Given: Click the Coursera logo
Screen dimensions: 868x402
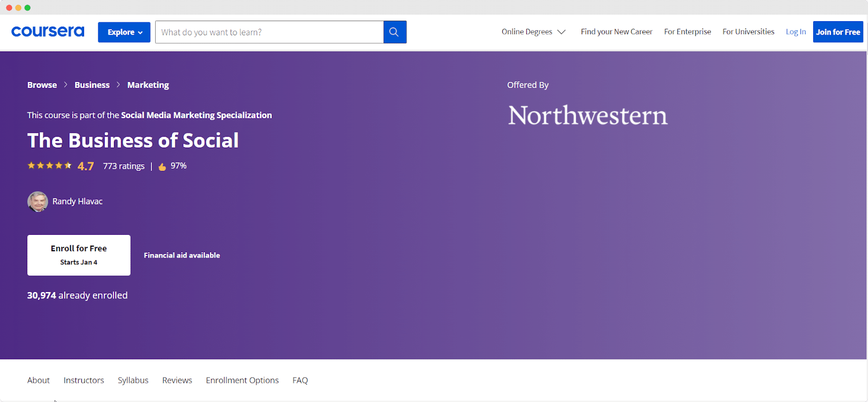Looking at the screenshot, I should click(48, 31).
